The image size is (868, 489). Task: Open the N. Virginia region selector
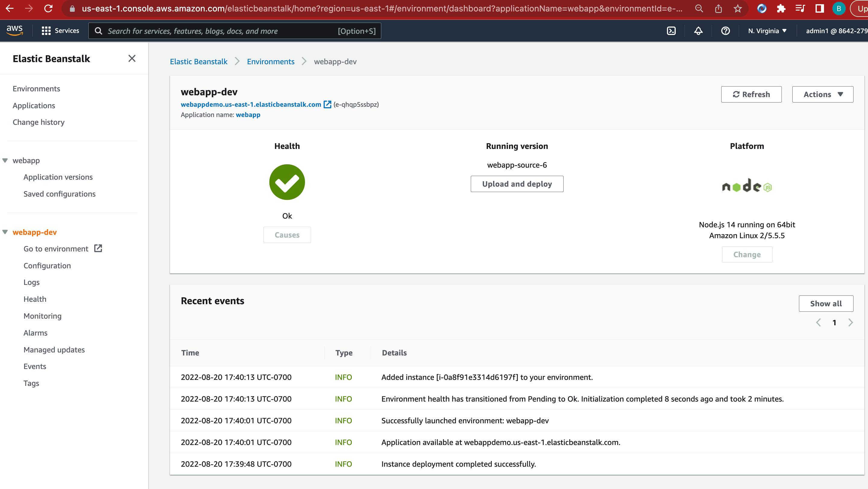(766, 30)
